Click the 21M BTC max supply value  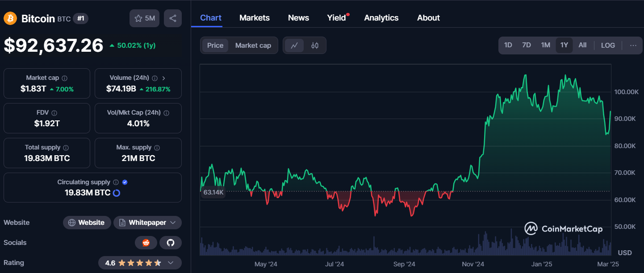[138, 158]
